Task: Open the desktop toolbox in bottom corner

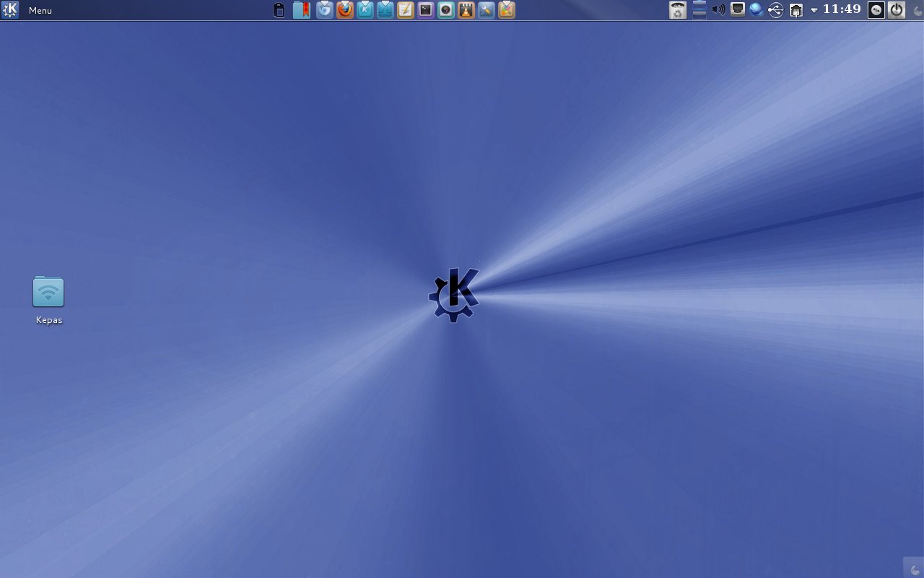Action: [x=915, y=569]
